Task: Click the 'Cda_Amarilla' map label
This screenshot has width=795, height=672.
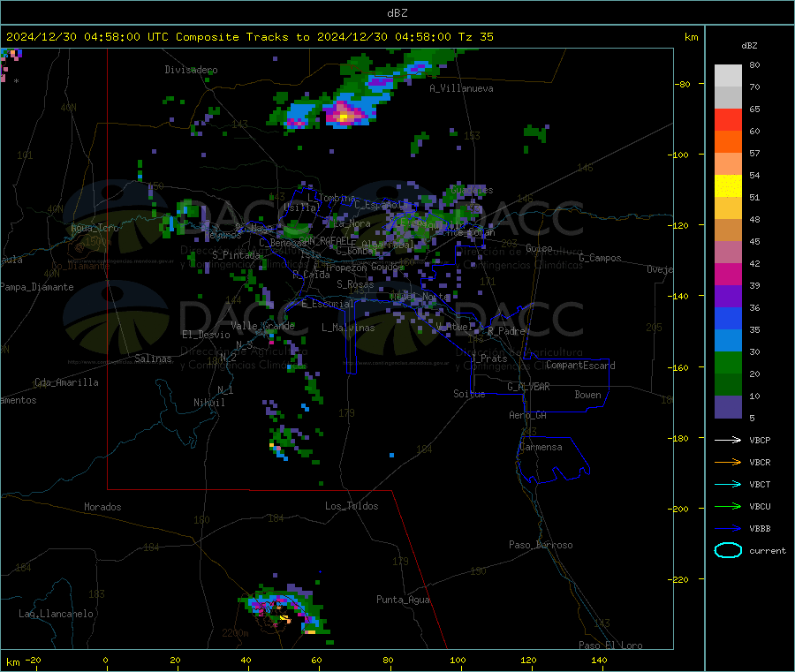Action: click(66, 382)
